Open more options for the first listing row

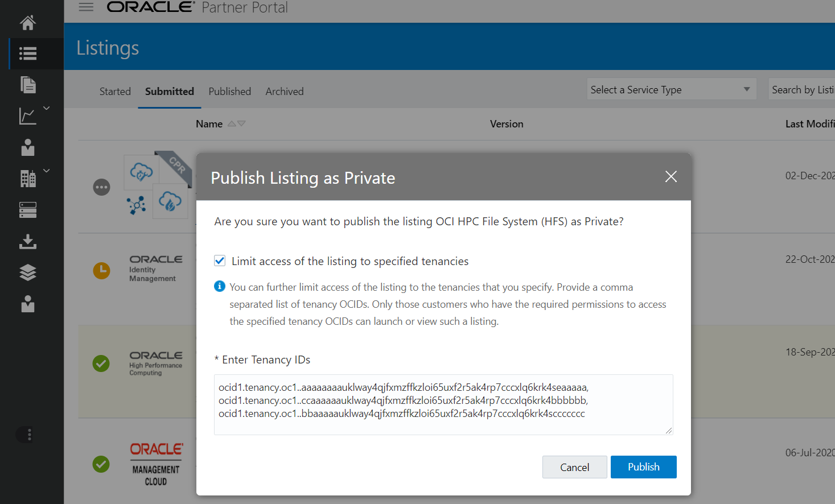[101, 187]
